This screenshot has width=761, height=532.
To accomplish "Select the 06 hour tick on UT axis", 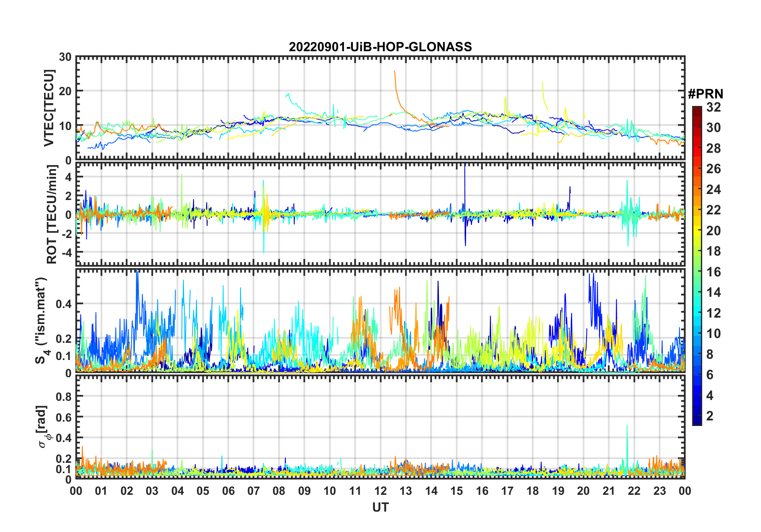I will click(228, 491).
